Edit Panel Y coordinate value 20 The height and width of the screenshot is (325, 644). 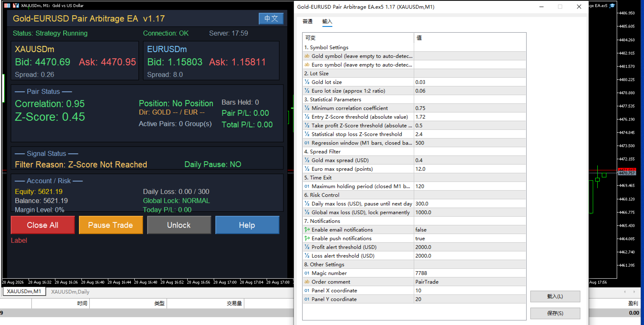[x=470, y=299]
